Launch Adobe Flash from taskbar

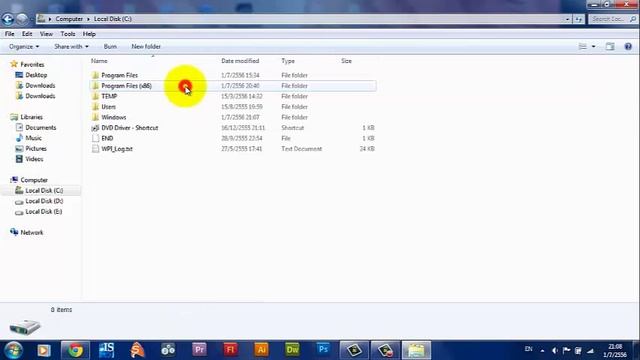pyautogui.click(x=230, y=350)
